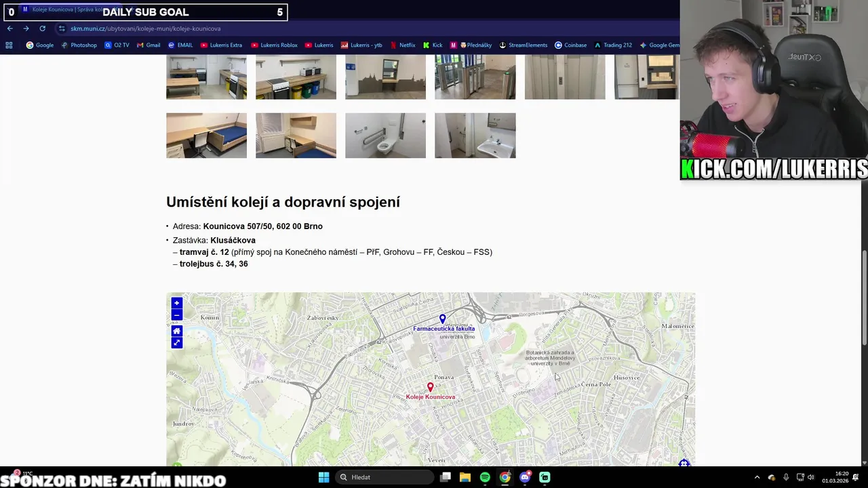The image size is (868, 488).
Task: Open the thumbnail showing turnstile entrance
Action: [x=475, y=77]
